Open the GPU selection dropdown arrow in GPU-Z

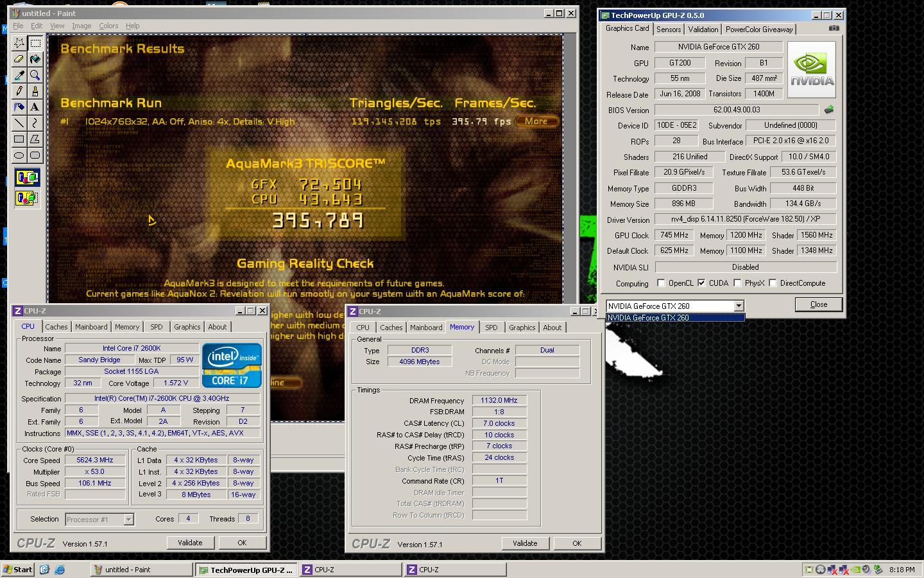pyautogui.click(x=739, y=306)
